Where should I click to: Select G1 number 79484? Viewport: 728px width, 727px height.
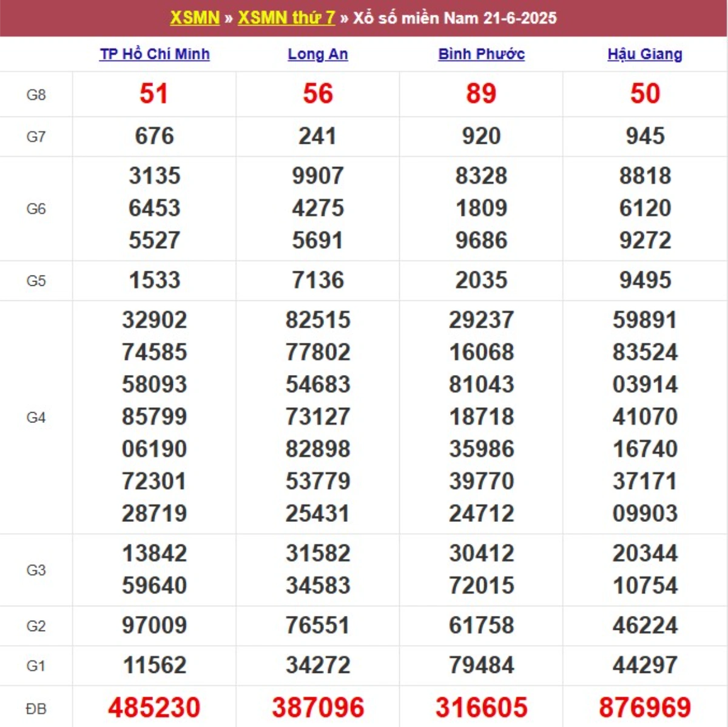click(x=482, y=666)
